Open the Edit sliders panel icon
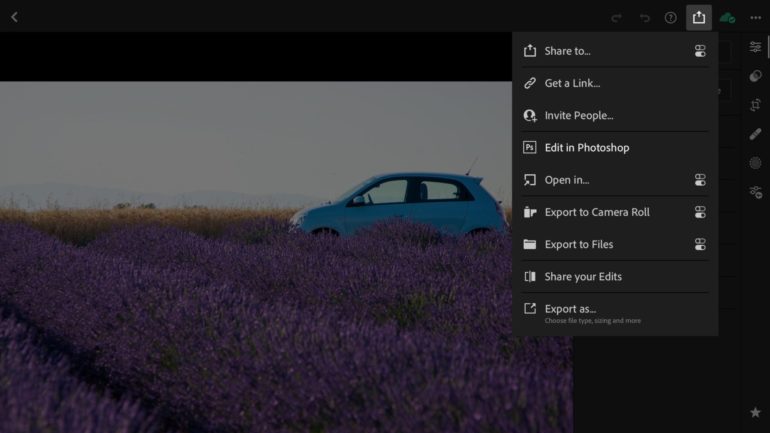 pyautogui.click(x=755, y=47)
